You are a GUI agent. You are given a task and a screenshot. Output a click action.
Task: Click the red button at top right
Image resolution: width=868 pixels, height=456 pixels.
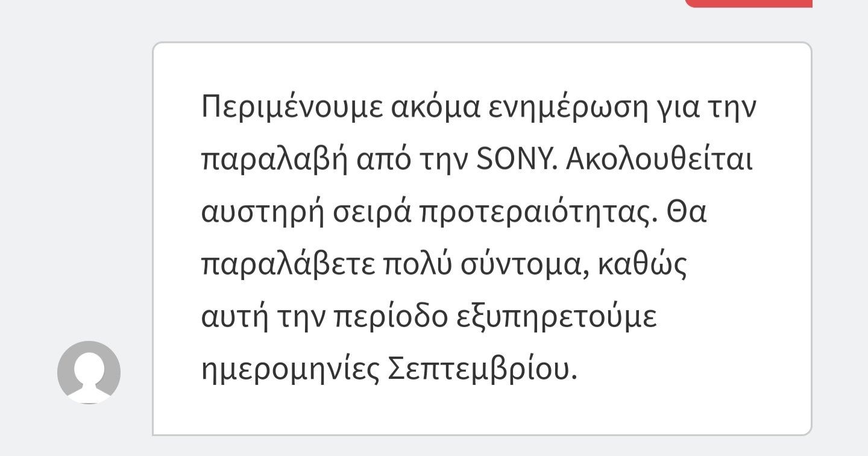(x=749, y=3)
